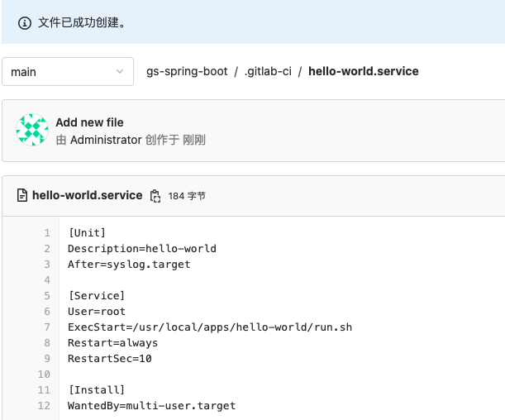Open the main branch dropdown

68,71
